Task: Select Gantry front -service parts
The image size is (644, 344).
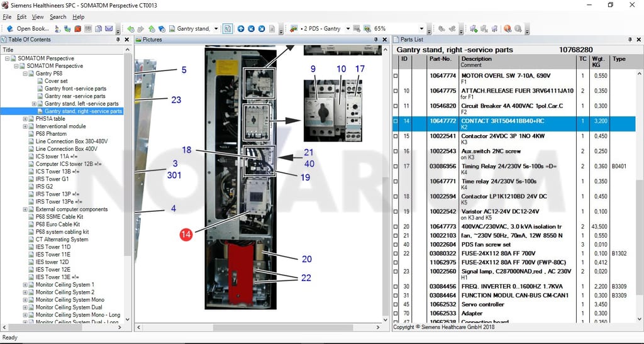Action: pos(75,89)
